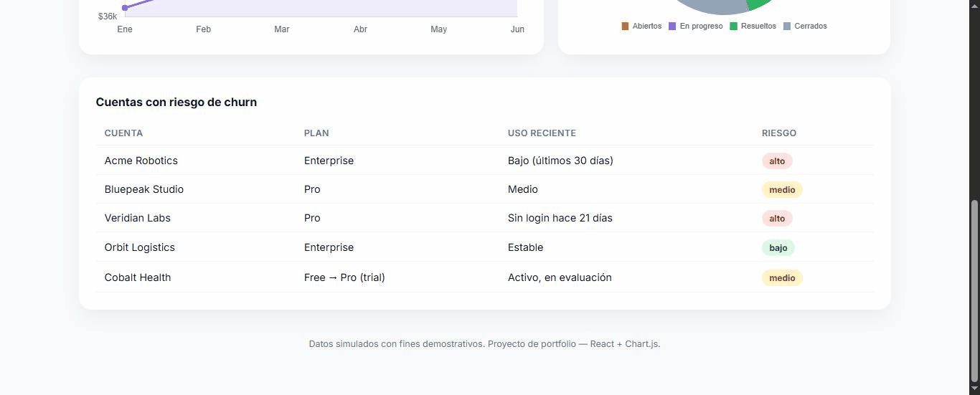Click the Medio usage cell for Bluepeak
980x395 pixels.
click(523, 189)
